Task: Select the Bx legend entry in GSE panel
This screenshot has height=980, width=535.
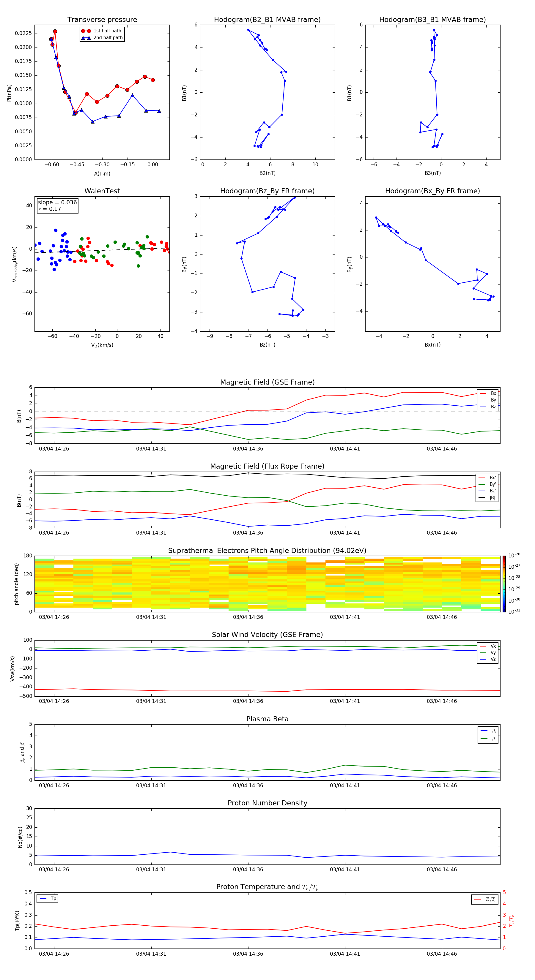Action: (488, 393)
